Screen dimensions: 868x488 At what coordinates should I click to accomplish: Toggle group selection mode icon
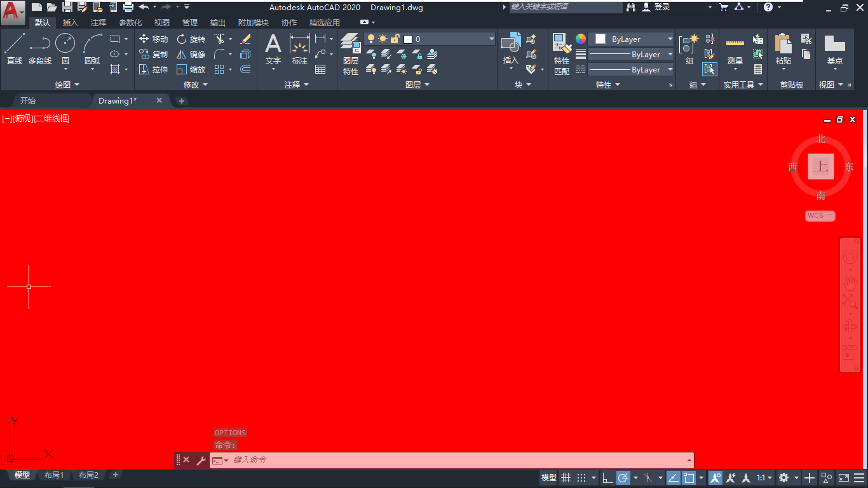tap(710, 69)
